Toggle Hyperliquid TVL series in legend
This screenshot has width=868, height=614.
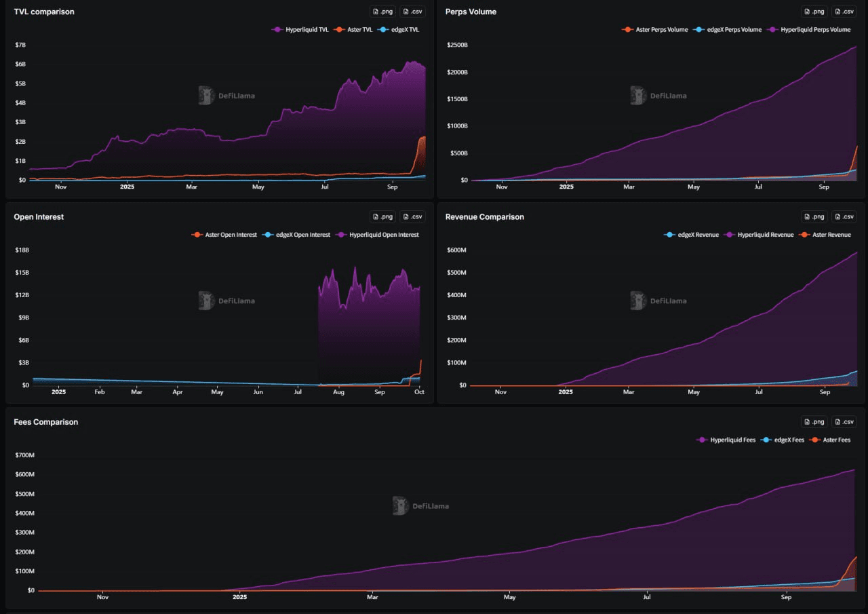300,30
